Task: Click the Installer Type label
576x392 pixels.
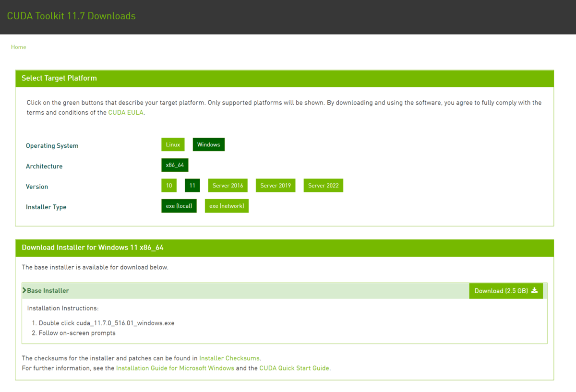Action: (46, 207)
